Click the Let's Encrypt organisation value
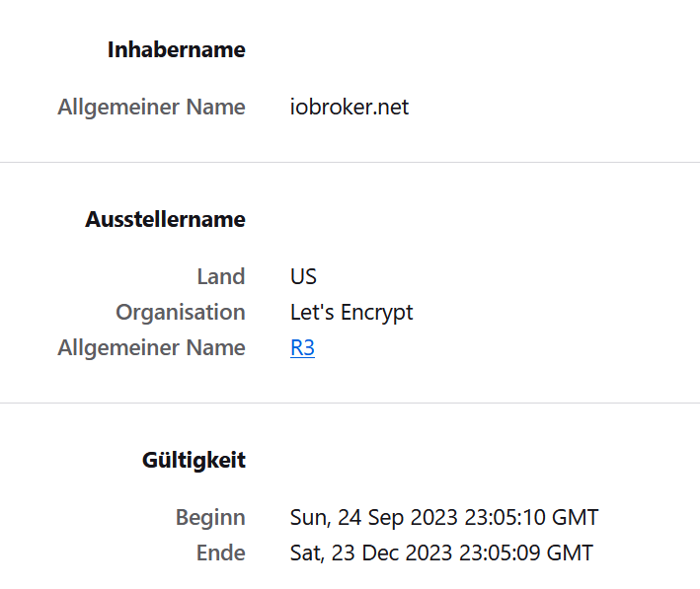The height and width of the screenshot is (589, 700). tap(351, 313)
